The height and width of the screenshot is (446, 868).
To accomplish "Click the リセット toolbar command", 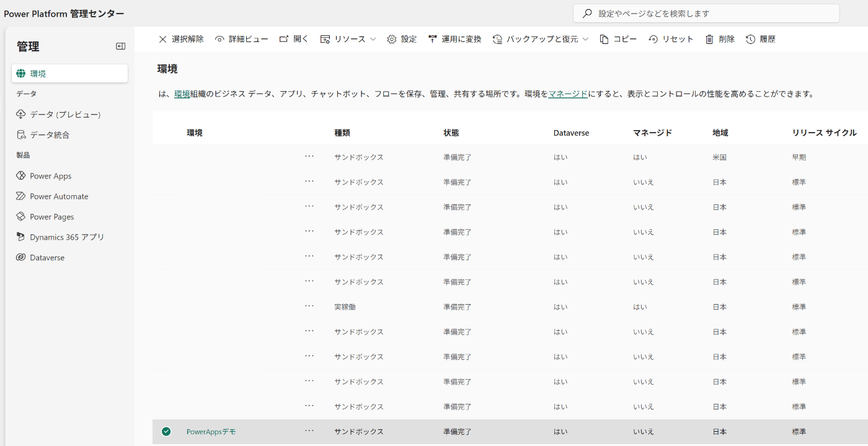I will click(671, 39).
